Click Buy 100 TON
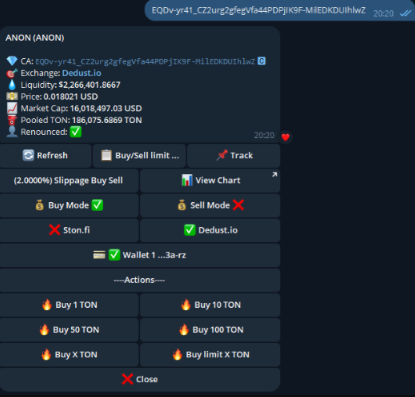Screen dimensions: 415x397 click(210, 330)
